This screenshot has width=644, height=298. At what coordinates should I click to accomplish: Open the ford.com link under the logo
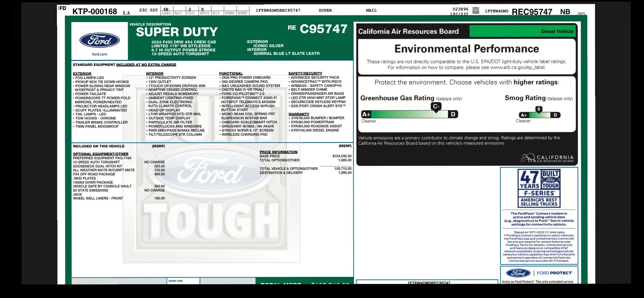(x=100, y=54)
